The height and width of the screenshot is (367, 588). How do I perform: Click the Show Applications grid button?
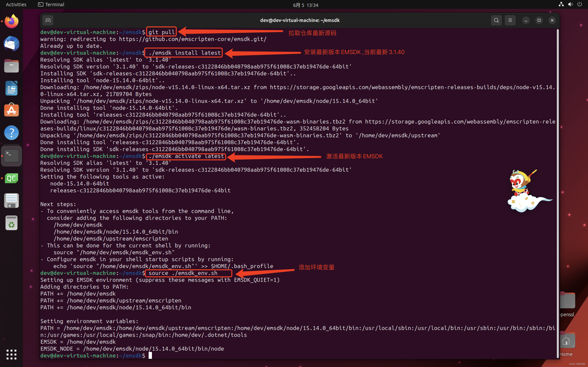pyautogui.click(x=11, y=354)
